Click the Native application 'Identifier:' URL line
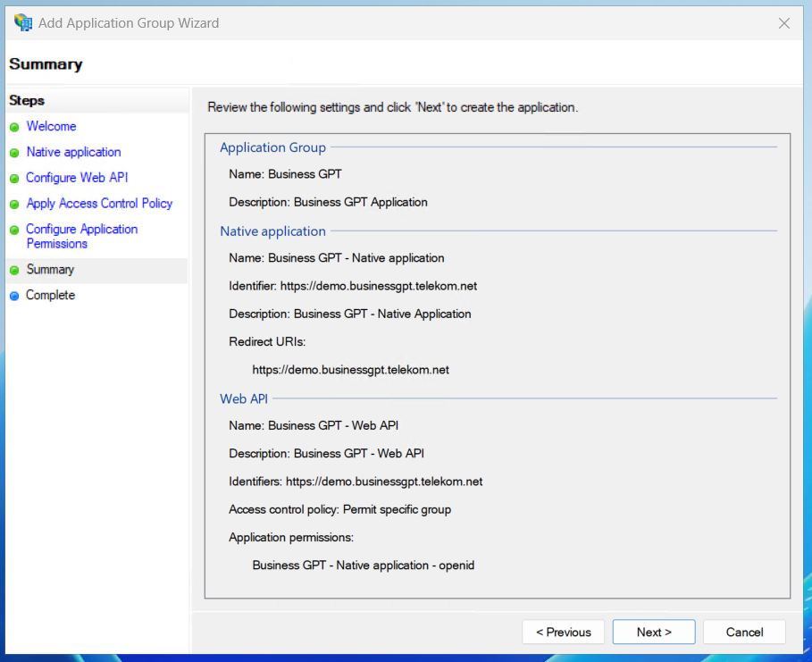 [x=353, y=286]
